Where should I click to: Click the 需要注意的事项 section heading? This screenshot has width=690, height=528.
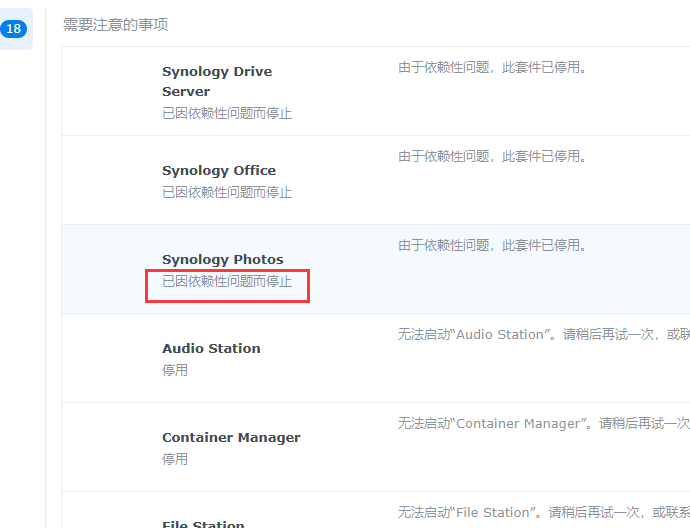[x=115, y=25]
